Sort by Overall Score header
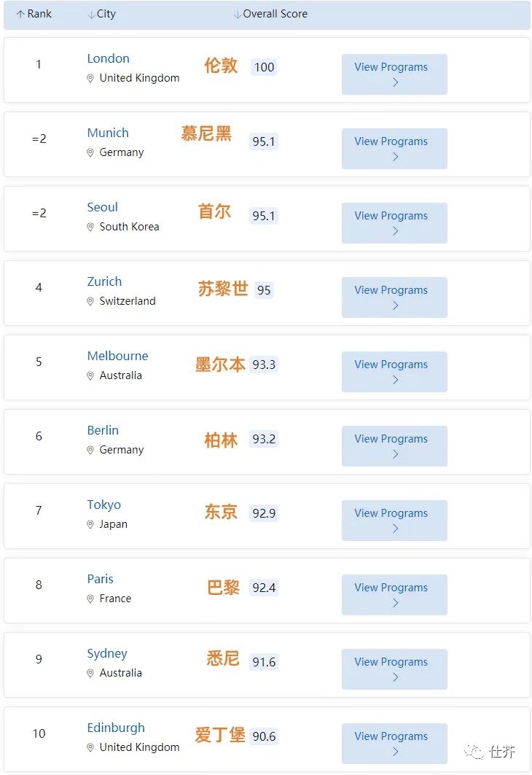 point(270,14)
